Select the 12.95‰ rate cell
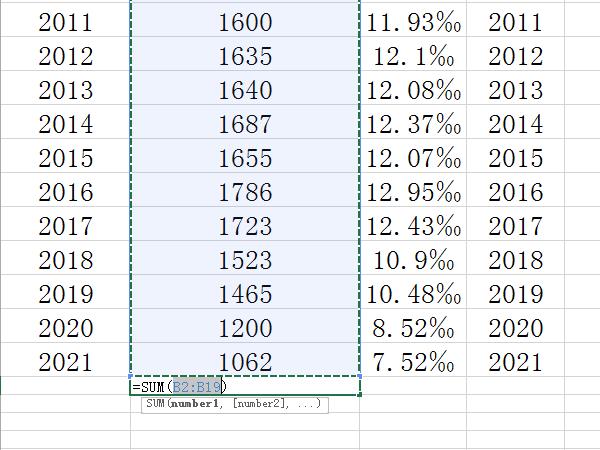This screenshot has width=600, height=450. [x=413, y=192]
